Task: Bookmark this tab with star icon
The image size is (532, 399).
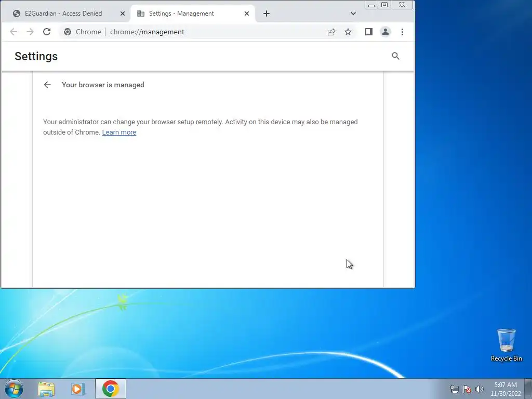Action: tap(348, 32)
